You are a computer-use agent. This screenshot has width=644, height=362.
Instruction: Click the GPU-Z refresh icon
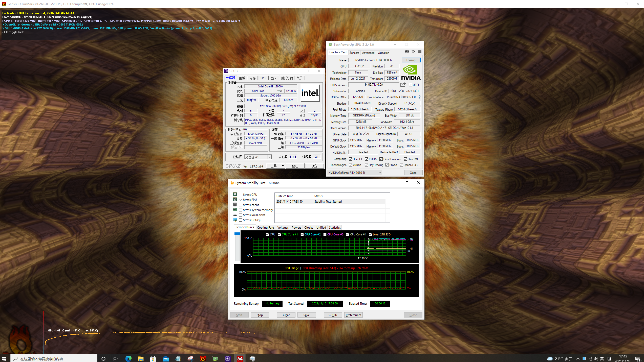coord(413,52)
